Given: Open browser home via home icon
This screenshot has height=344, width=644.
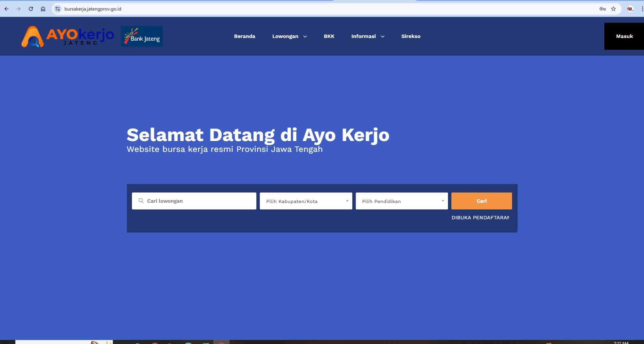Looking at the screenshot, I should pos(43,9).
